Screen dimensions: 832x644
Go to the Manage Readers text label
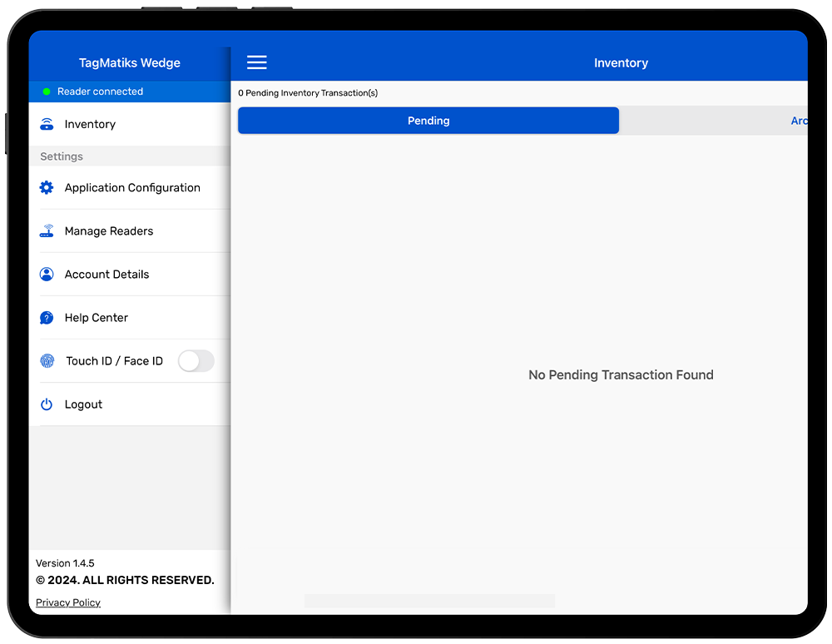pos(109,231)
